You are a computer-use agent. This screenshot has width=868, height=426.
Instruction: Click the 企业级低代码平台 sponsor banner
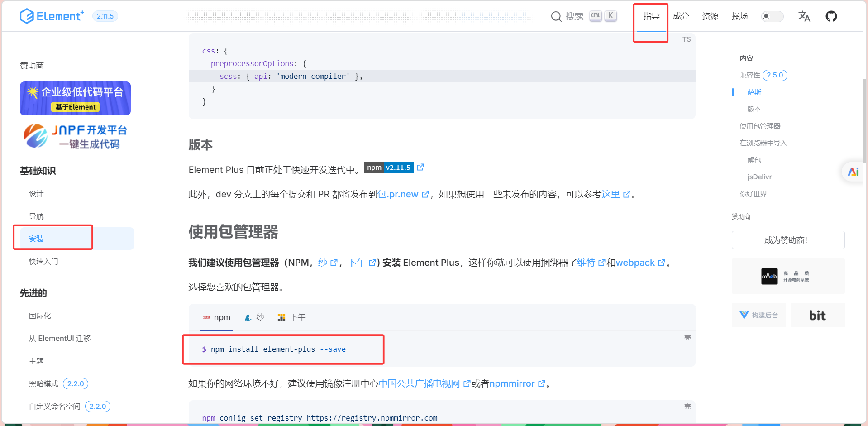(x=75, y=98)
